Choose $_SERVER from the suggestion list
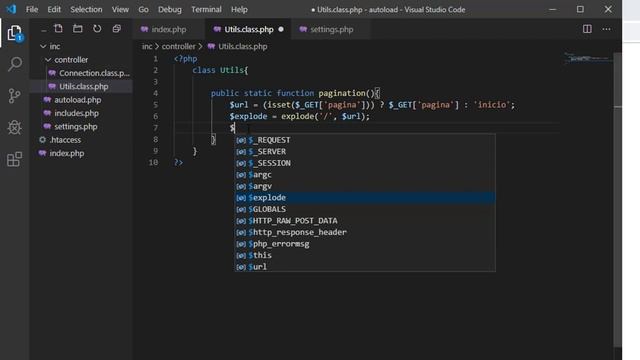 click(x=365, y=151)
